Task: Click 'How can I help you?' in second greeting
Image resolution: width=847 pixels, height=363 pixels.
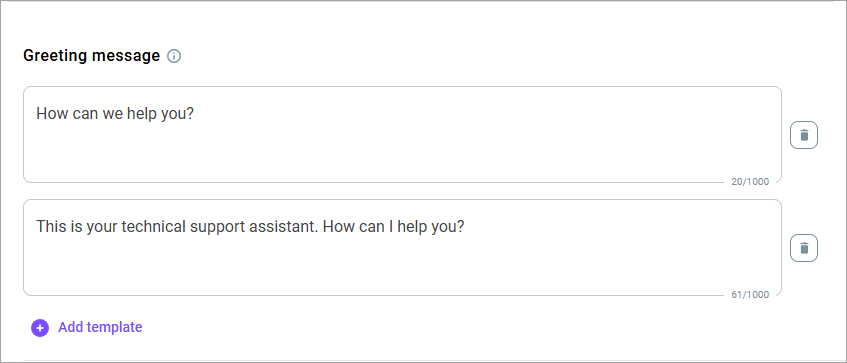Action: 393,227
